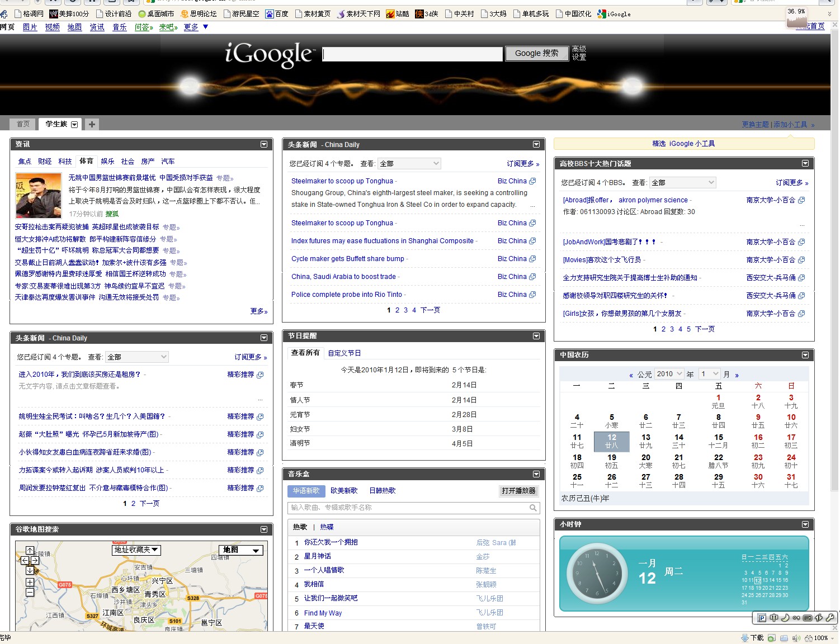840x644 pixels.
Task: Go to previous month with « in lunar calendar
Action: click(x=631, y=375)
